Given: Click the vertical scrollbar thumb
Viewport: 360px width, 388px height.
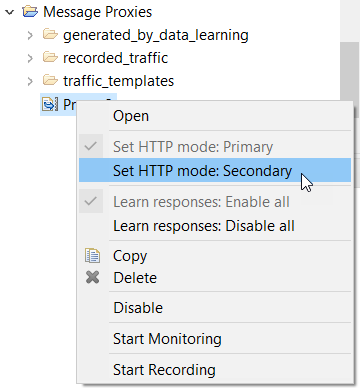Looking at the screenshot, I should coord(349,72).
